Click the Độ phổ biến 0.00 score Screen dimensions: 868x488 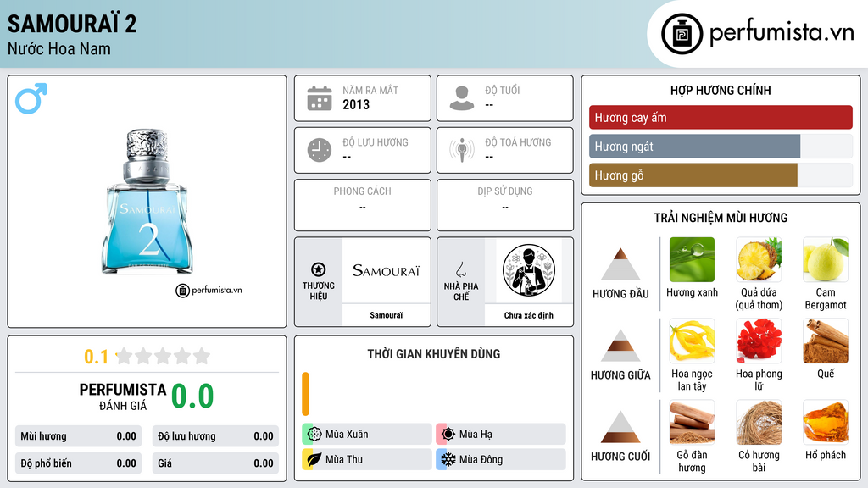pyautogui.click(x=78, y=463)
